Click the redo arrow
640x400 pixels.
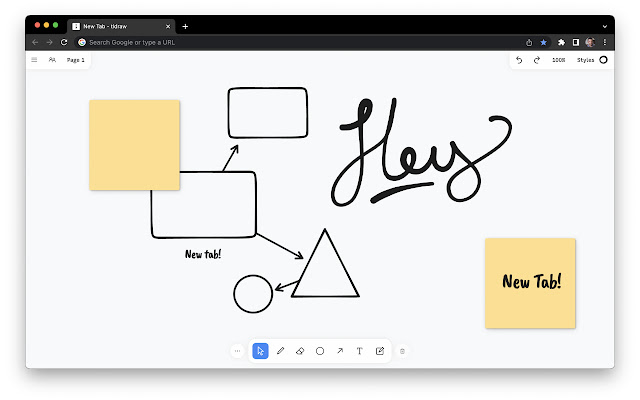[537, 60]
